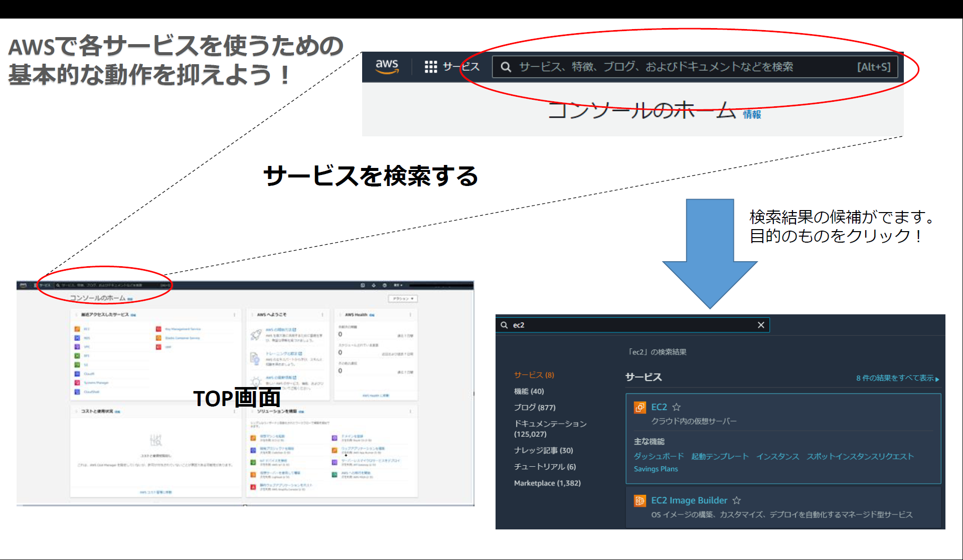The height and width of the screenshot is (560, 963).
Task: Open the Elastic Container Service link
Action: click(x=183, y=338)
